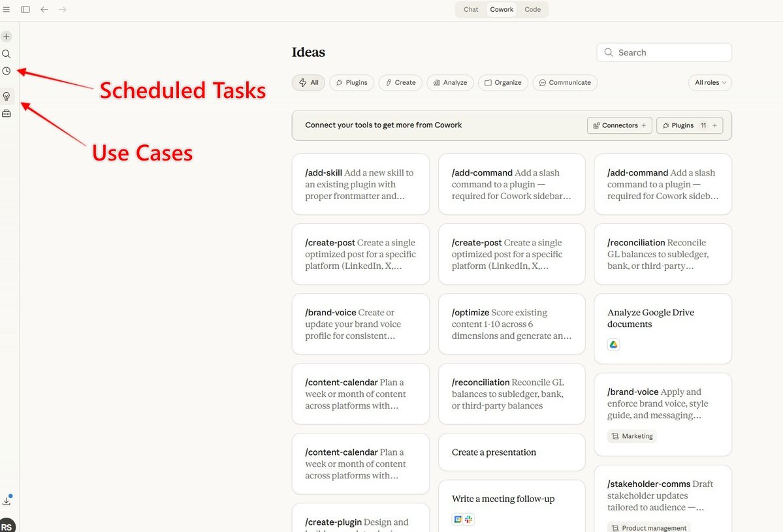
Task: Filter ideas by Create
Action: tap(400, 82)
